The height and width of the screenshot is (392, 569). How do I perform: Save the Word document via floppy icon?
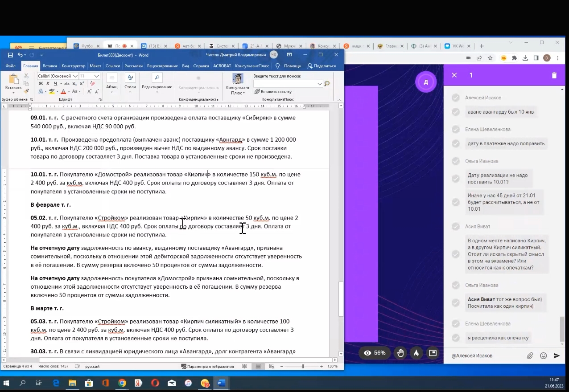coord(10,55)
